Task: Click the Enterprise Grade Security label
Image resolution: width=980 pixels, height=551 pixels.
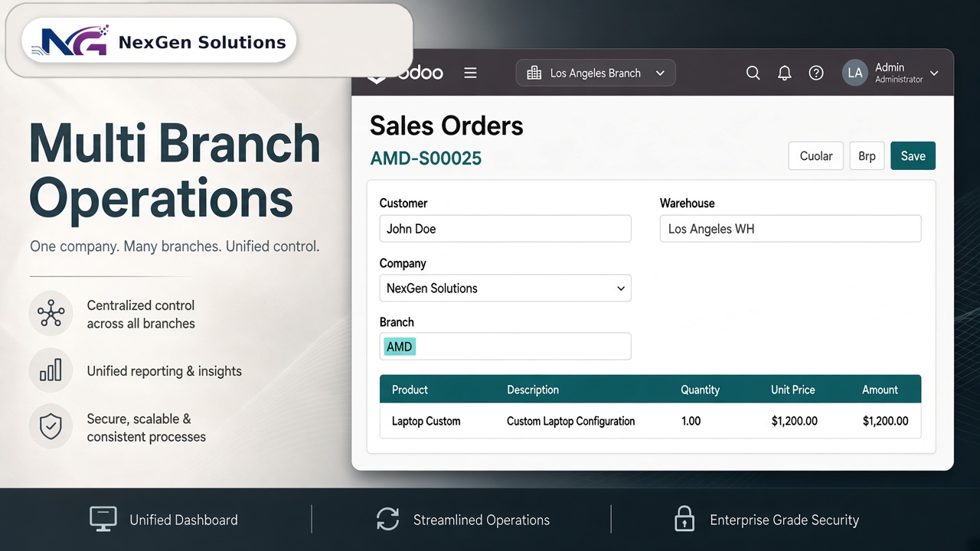Action: (x=784, y=520)
